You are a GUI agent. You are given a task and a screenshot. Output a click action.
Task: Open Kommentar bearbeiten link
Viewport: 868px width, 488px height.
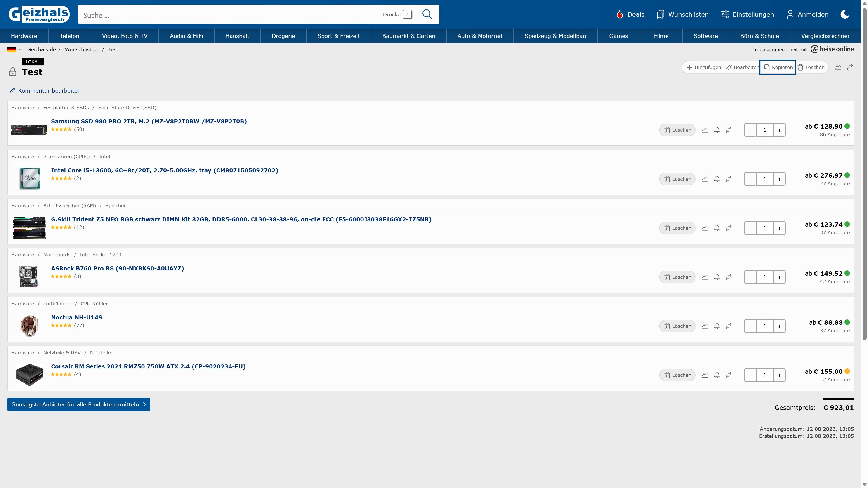pos(49,91)
